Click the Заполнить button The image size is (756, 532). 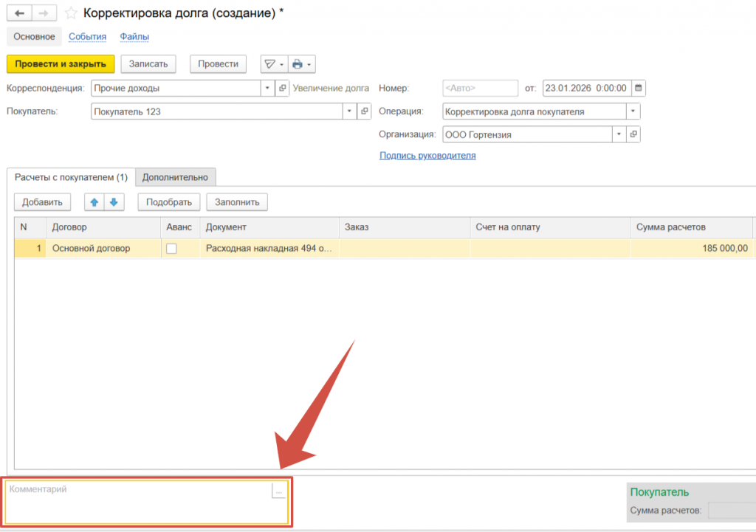[x=237, y=202]
